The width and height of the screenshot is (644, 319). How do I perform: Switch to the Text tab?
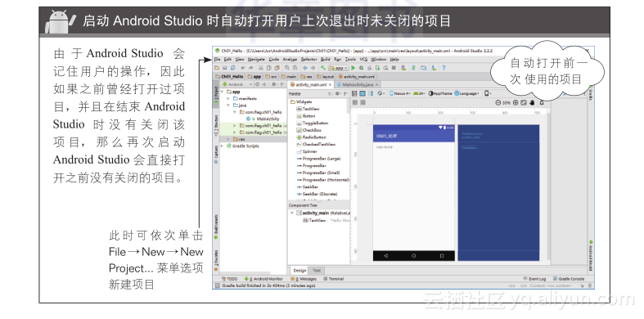pos(317,270)
